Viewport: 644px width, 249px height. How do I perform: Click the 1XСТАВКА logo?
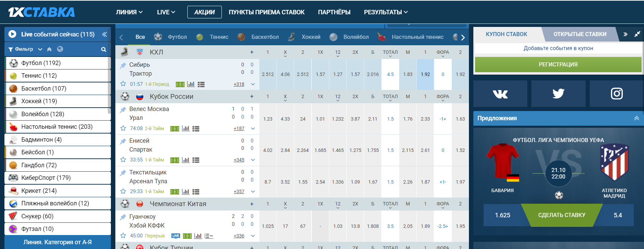(41, 12)
